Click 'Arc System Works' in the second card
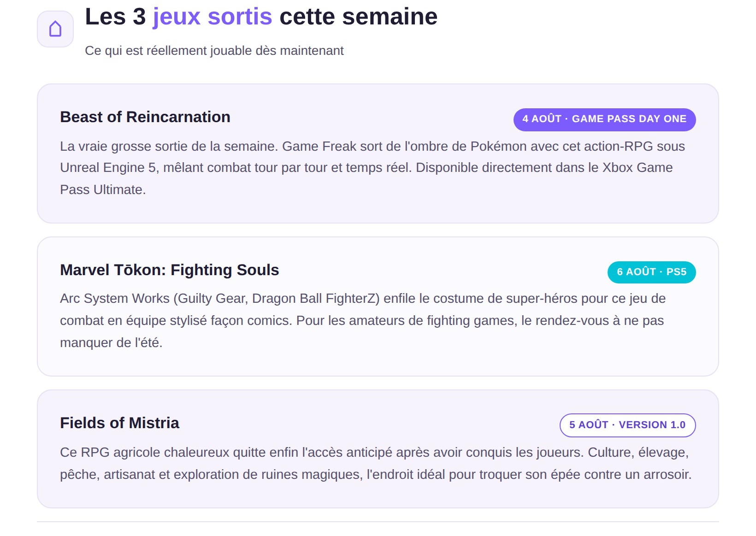Viewport: 756px width, 536px height. pos(115,299)
